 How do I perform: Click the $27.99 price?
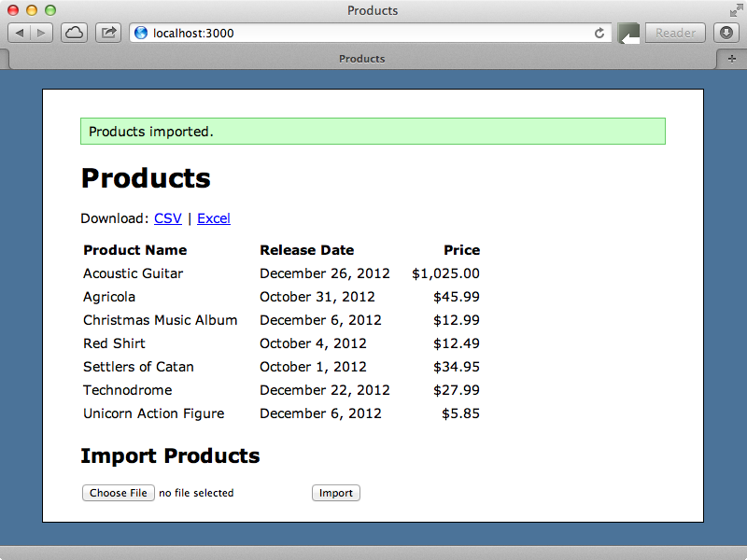coord(457,390)
